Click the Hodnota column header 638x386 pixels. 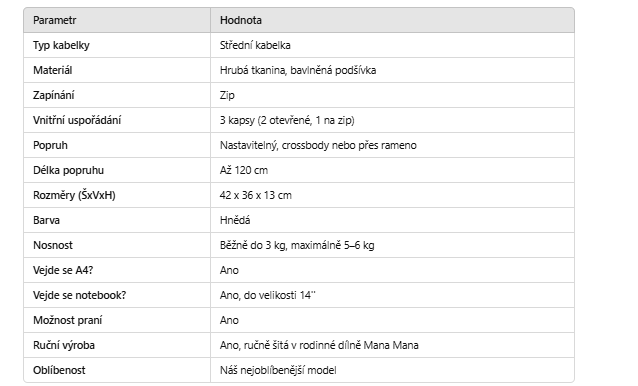click(392, 20)
